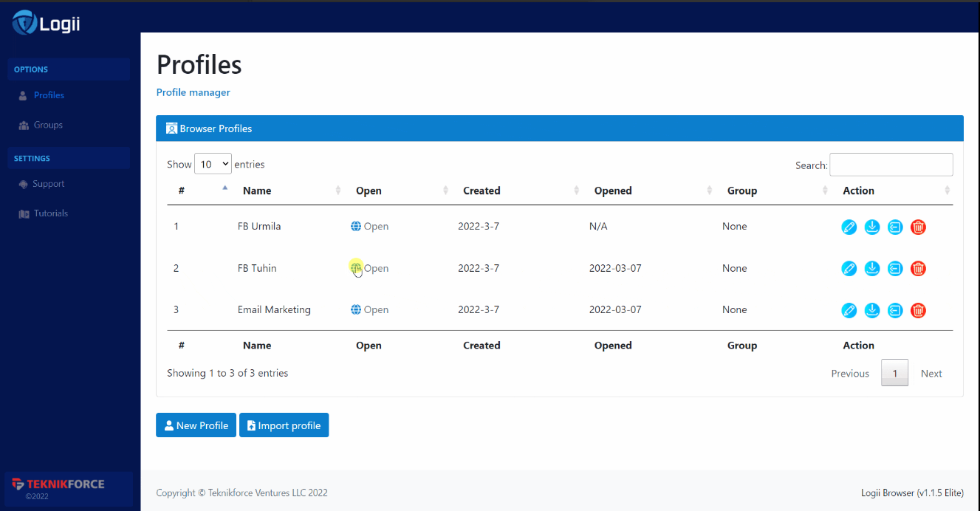Click into the Search input field
This screenshot has height=511, width=980.
[x=891, y=165]
